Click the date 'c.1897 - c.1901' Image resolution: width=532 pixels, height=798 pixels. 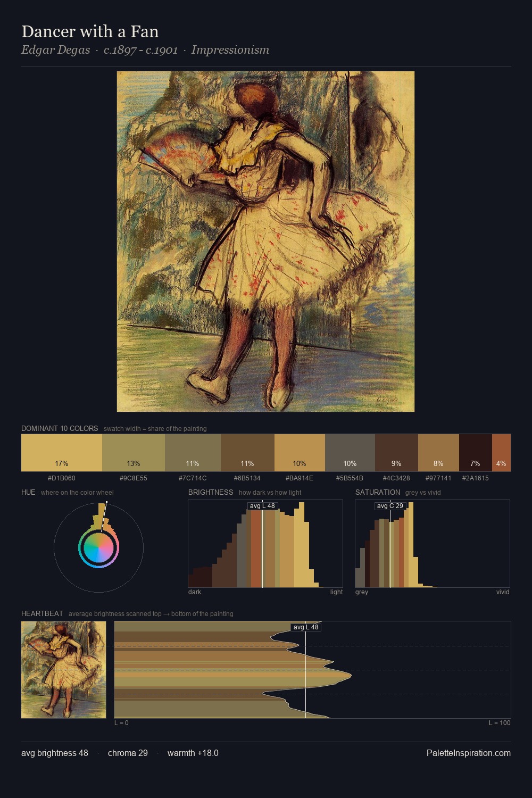[140, 50]
